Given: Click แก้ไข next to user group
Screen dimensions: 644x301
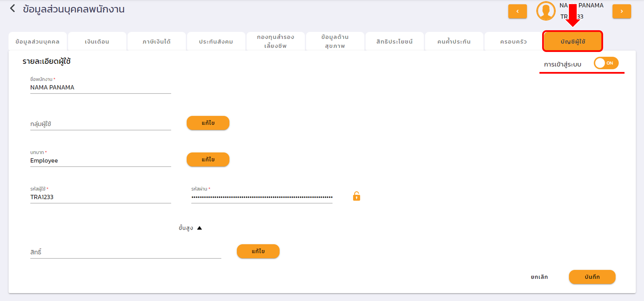Looking at the screenshot, I should coord(208,123).
